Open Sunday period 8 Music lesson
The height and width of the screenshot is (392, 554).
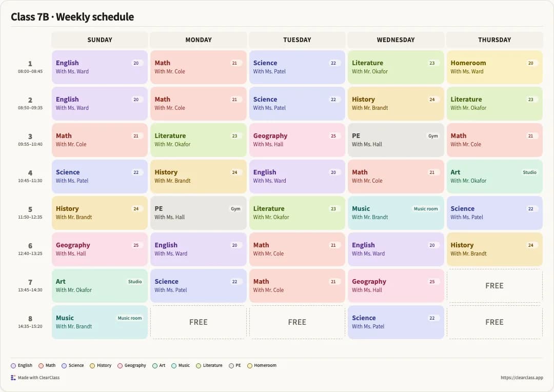pos(100,322)
